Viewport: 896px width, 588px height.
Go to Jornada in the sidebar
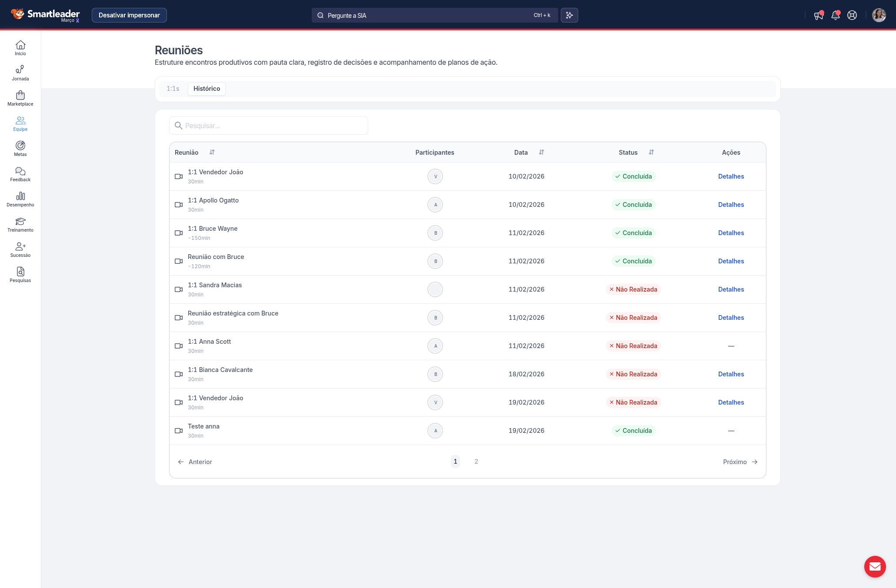pyautogui.click(x=20, y=73)
